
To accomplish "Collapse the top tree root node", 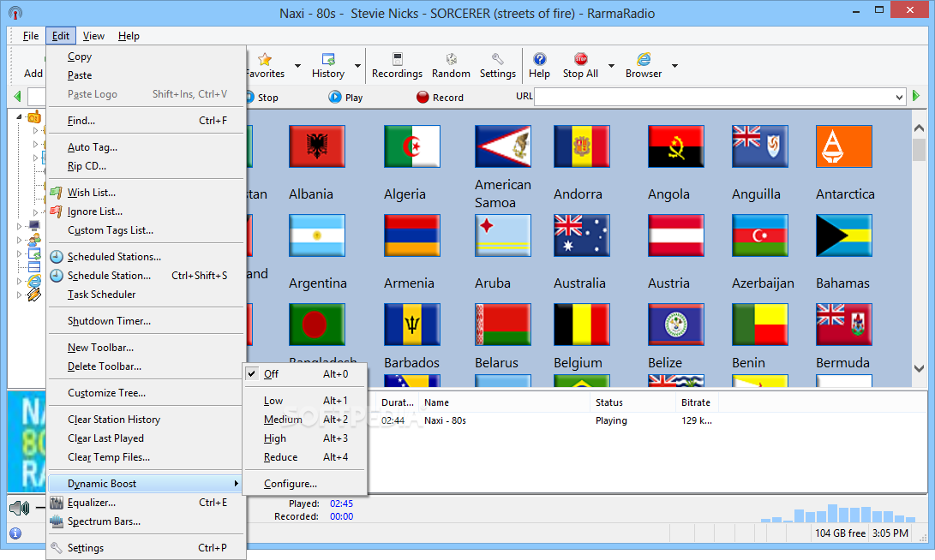I will coord(19,116).
